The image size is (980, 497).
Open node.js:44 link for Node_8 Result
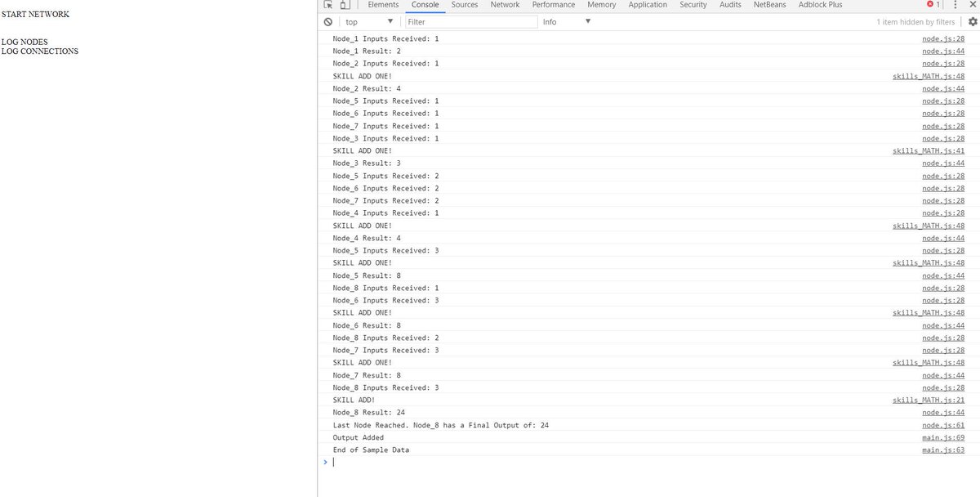[943, 412]
